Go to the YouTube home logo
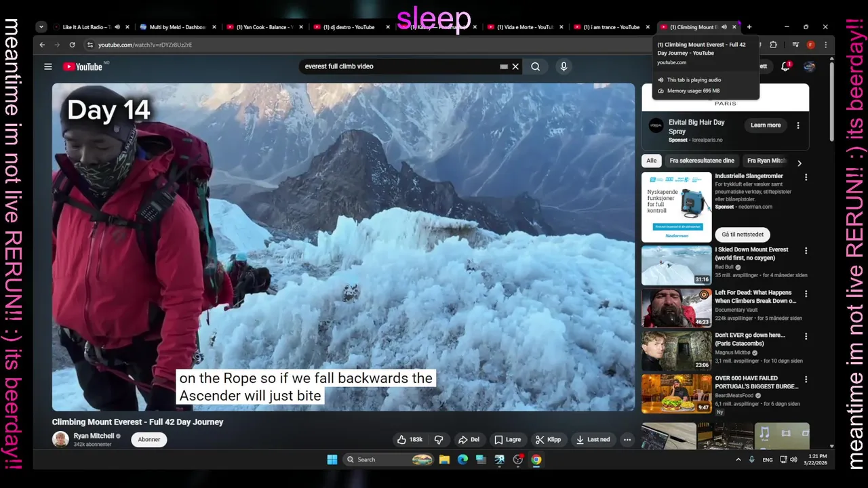Image resolution: width=868 pixels, height=488 pixels. [83, 66]
